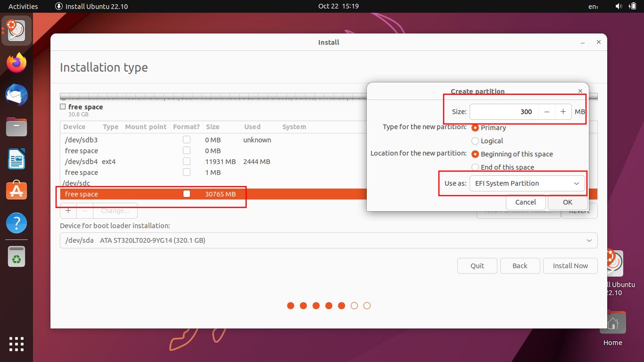The image size is (644, 362).
Task: Open Ubuntu Software from the dock
Action: point(17,191)
